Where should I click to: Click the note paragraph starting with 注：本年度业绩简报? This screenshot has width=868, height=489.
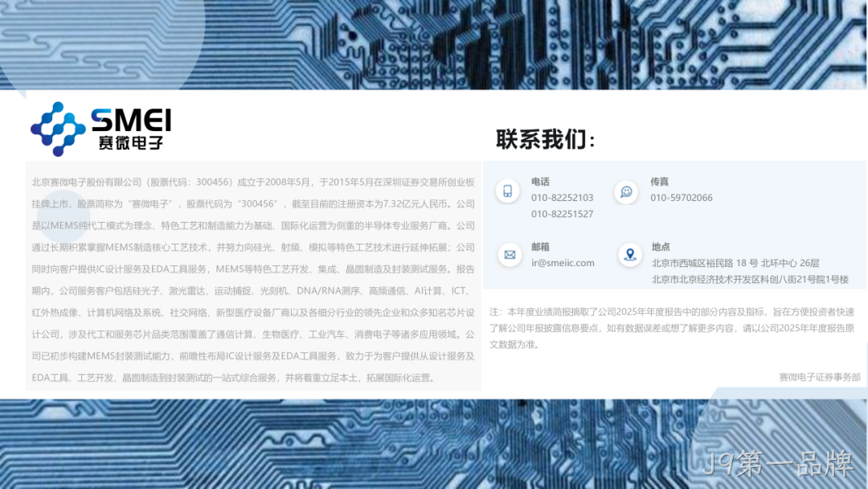click(672, 328)
